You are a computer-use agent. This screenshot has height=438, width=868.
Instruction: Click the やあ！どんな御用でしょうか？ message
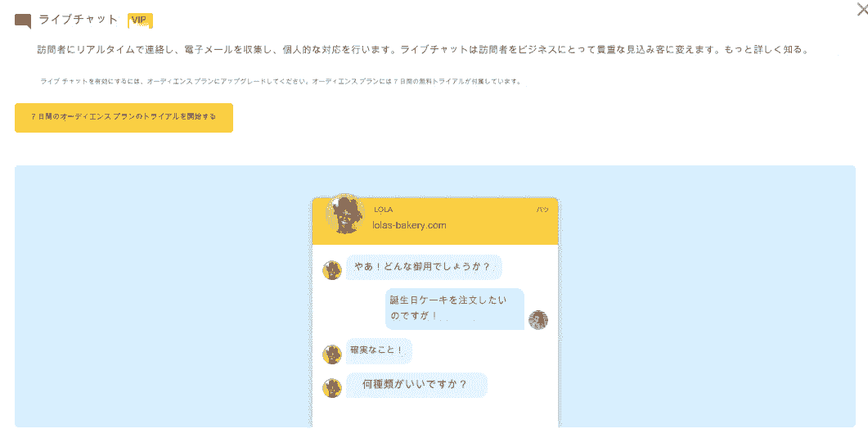pos(424,268)
